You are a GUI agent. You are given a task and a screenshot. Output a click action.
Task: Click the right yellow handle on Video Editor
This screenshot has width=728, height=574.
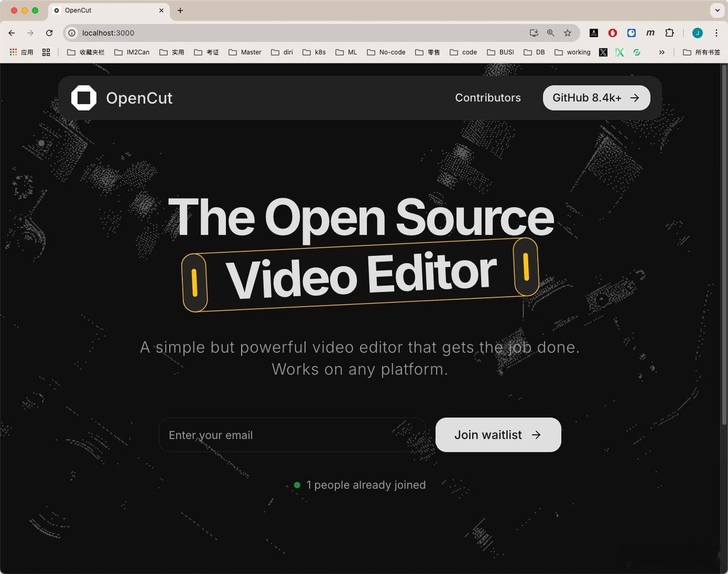tap(526, 267)
